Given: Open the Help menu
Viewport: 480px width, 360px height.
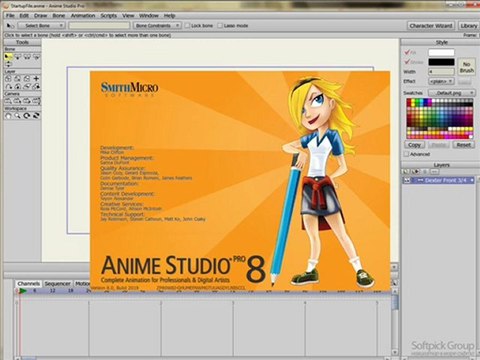Looking at the screenshot, I should coord(169,16).
